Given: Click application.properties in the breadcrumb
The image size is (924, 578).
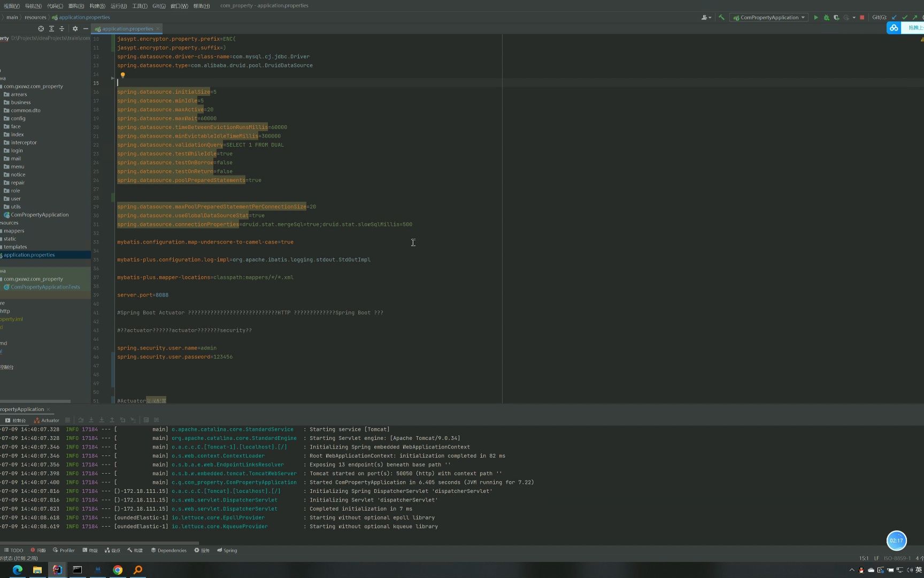Looking at the screenshot, I should [81, 17].
